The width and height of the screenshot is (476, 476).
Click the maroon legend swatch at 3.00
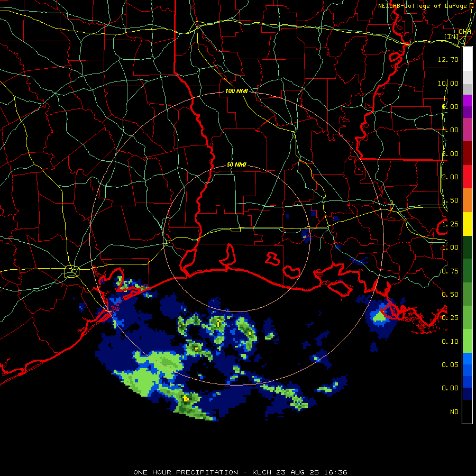467,153
